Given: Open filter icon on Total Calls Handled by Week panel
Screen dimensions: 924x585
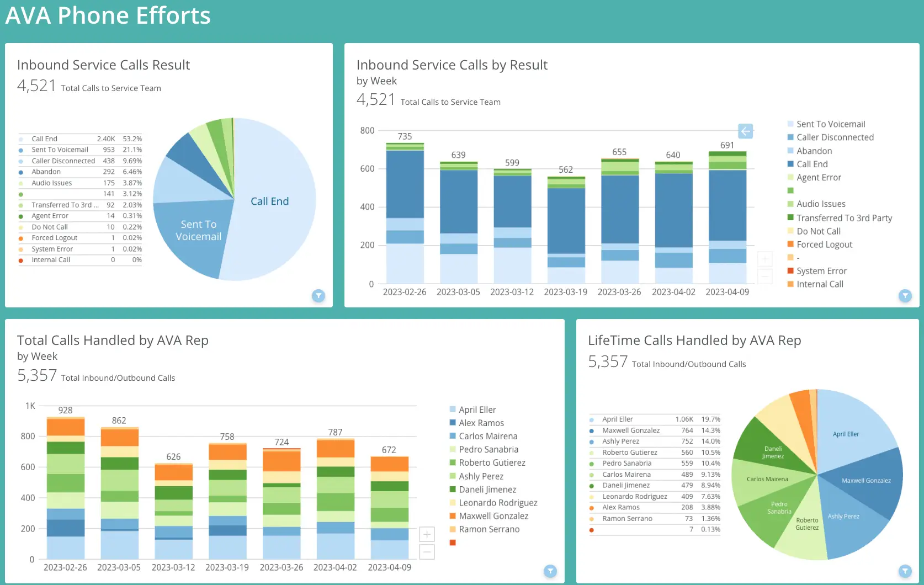Looking at the screenshot, I should click(550, 571).
